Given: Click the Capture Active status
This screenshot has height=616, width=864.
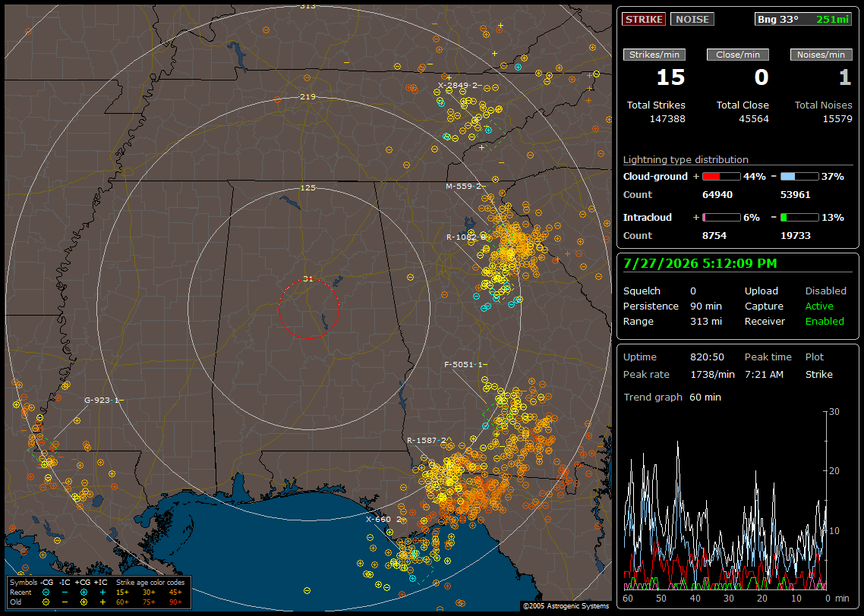Looking at the screenshot, I should point(818,306).
